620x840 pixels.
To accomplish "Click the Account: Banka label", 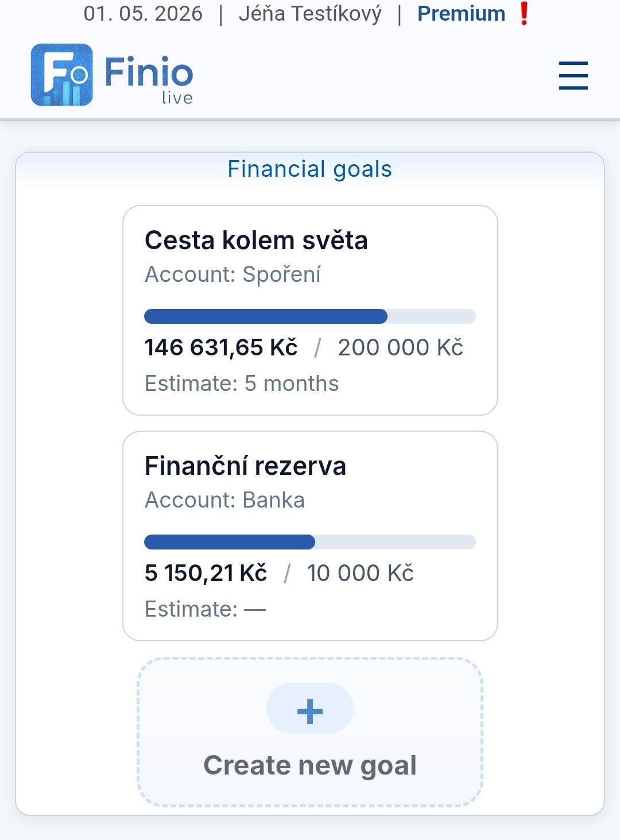I will pyautogui.click(x=224, y=500).
